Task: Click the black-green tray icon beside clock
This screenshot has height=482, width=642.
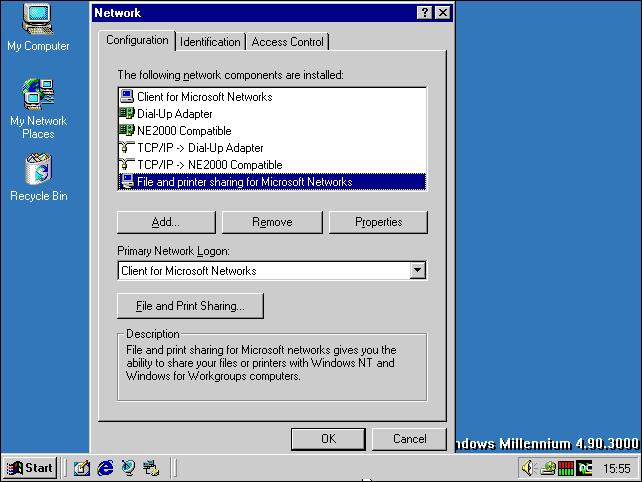Action: (x=584, y=468)
